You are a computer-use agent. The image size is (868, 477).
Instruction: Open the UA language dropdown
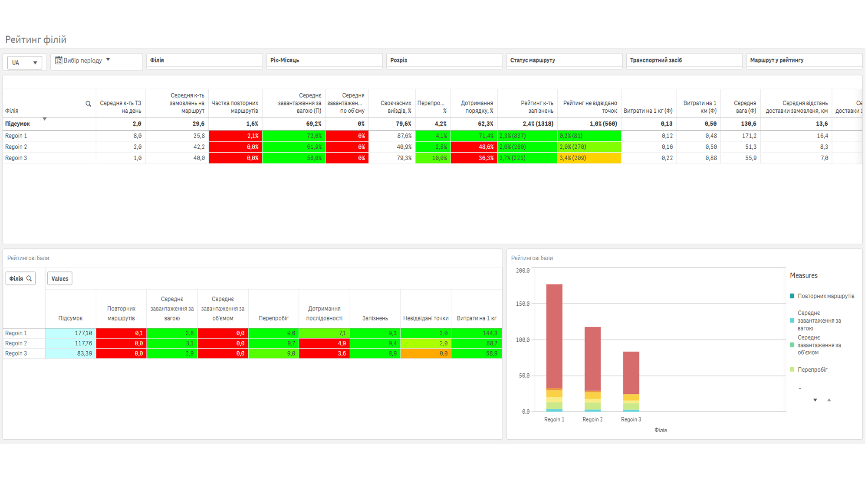pyautogui.click(x=25, y=62)
